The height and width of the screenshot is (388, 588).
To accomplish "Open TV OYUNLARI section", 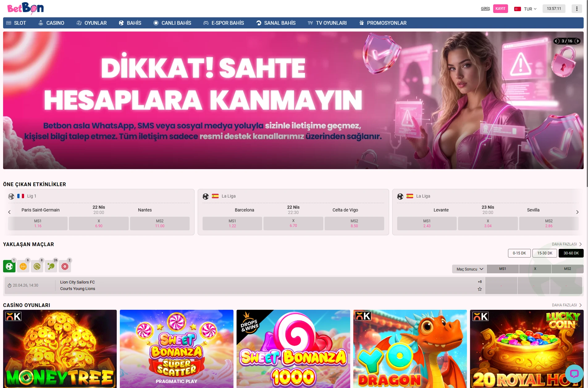I will pyautogui.click(x=327, y=23).
